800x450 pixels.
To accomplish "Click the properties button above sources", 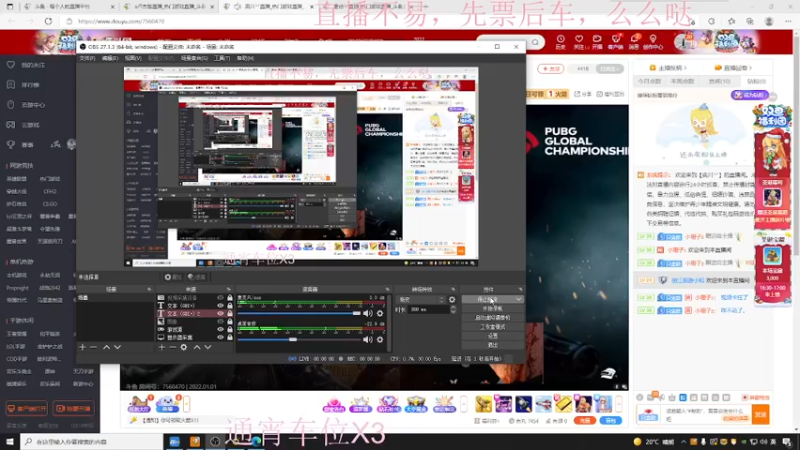I will click(173, 277).
